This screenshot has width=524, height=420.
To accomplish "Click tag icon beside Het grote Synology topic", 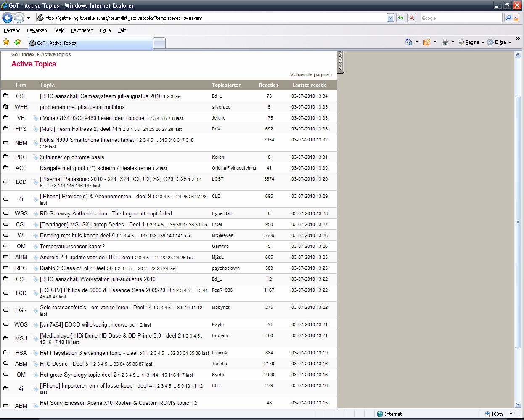I will [x=35, y=375].
